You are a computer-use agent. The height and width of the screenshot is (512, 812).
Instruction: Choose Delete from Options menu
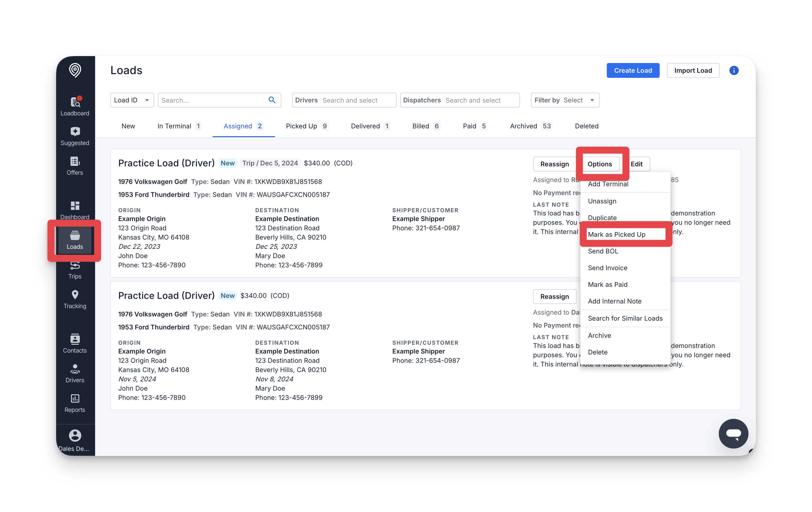point(625,352)
